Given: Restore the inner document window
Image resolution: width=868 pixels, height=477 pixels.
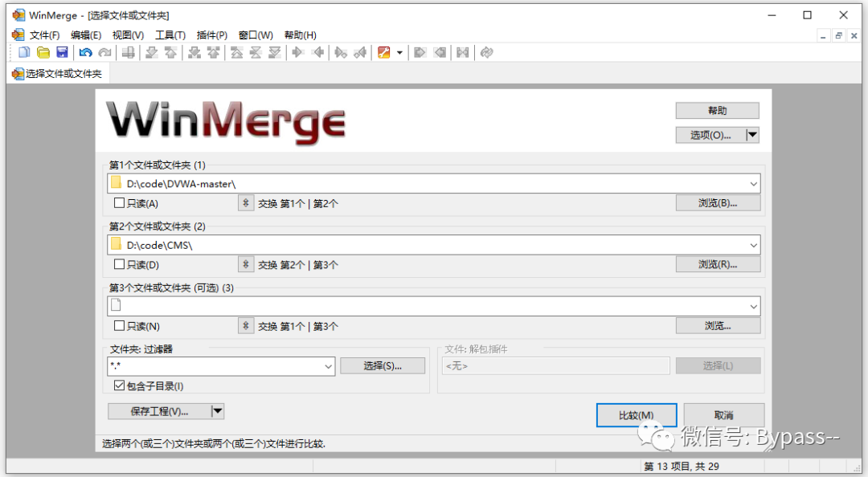Looking at the screenshot, I should [838, 35].
